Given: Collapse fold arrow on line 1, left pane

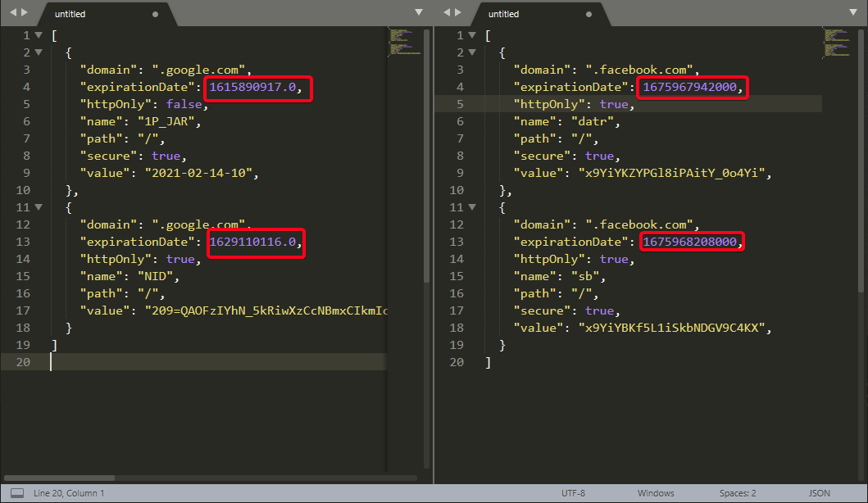Looking at the screenshot, I should pos(39,35).
